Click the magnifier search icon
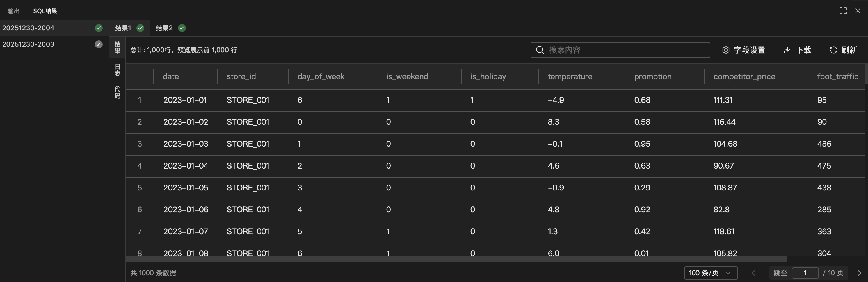The image size is (868, 282). point(540,50)
